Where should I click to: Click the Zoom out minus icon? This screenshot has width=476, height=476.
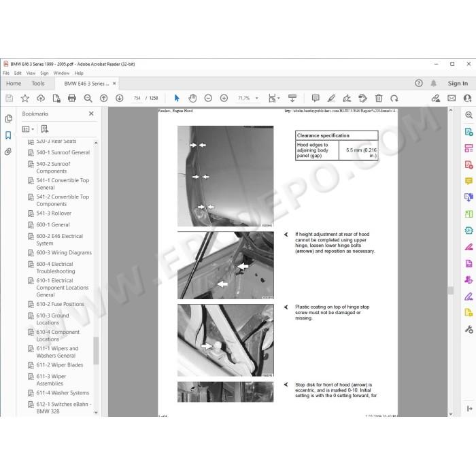point(208,98)
